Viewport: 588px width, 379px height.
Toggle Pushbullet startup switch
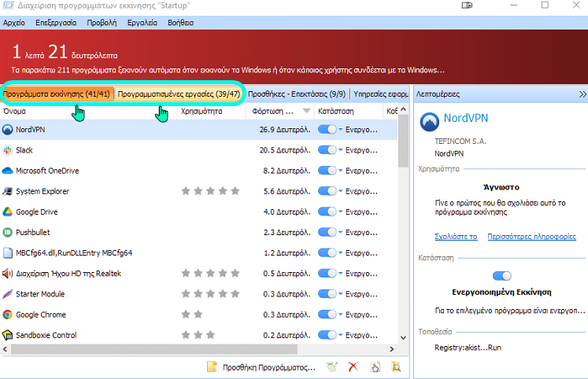[327, 233]
